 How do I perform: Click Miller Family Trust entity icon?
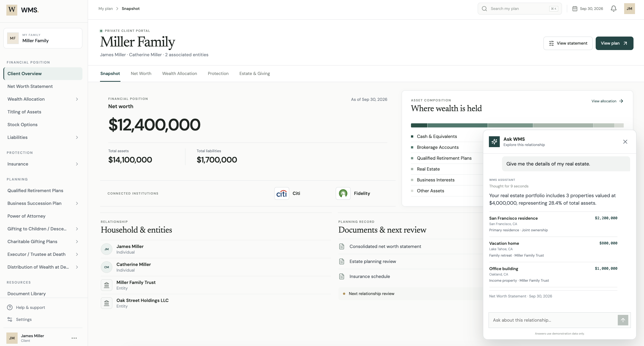107,285
